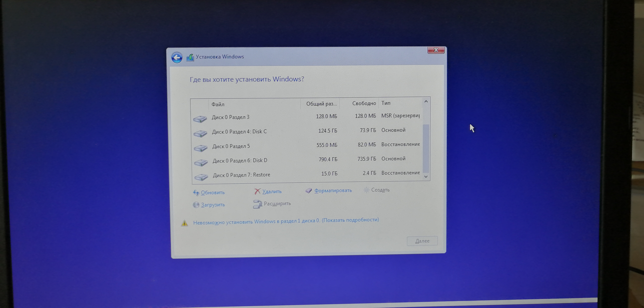Viewport: 644px width, 308px height.
Task: Click drive icon for Раздел 6: Disk D
Action: click(201, 163)
